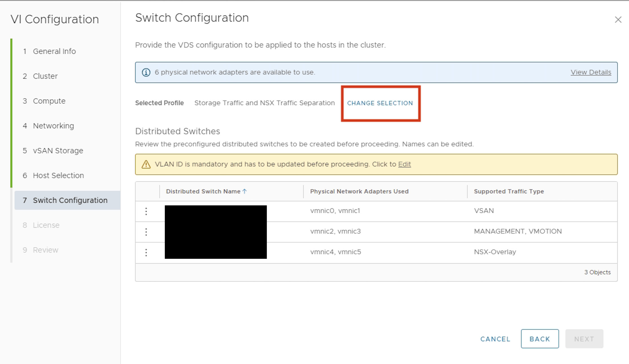Open View Details link
The width and height of the screenshot is (629, 364).
coord(591,72)
